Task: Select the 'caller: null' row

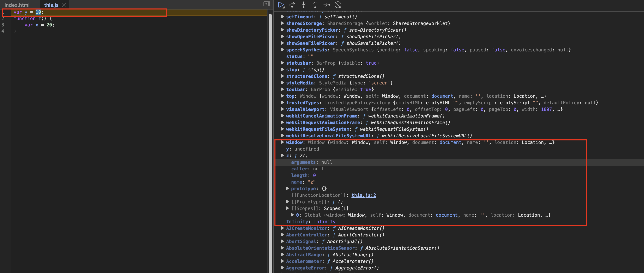Action: tap(459, 169)
